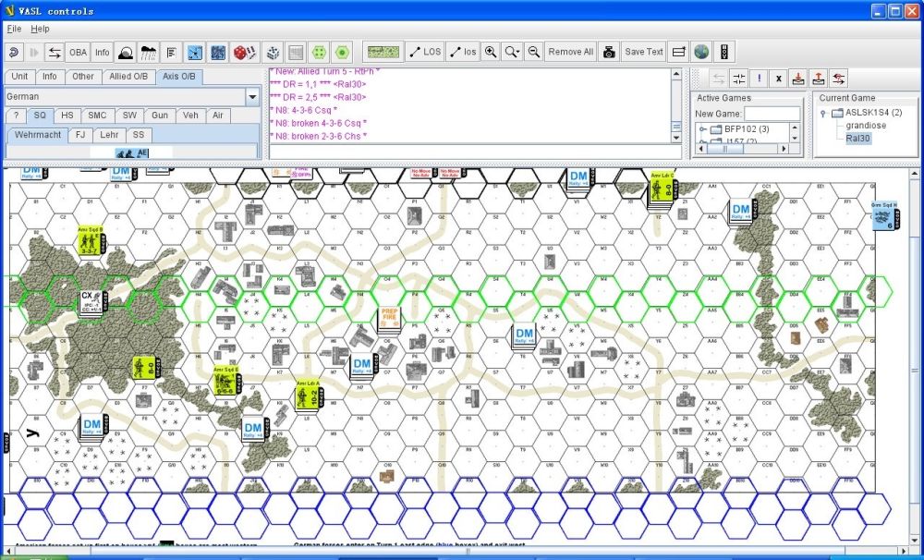Click the undo swirl icon in toolbar
The height and width of the screenshot is (560, 924).
tap(14, 53)
